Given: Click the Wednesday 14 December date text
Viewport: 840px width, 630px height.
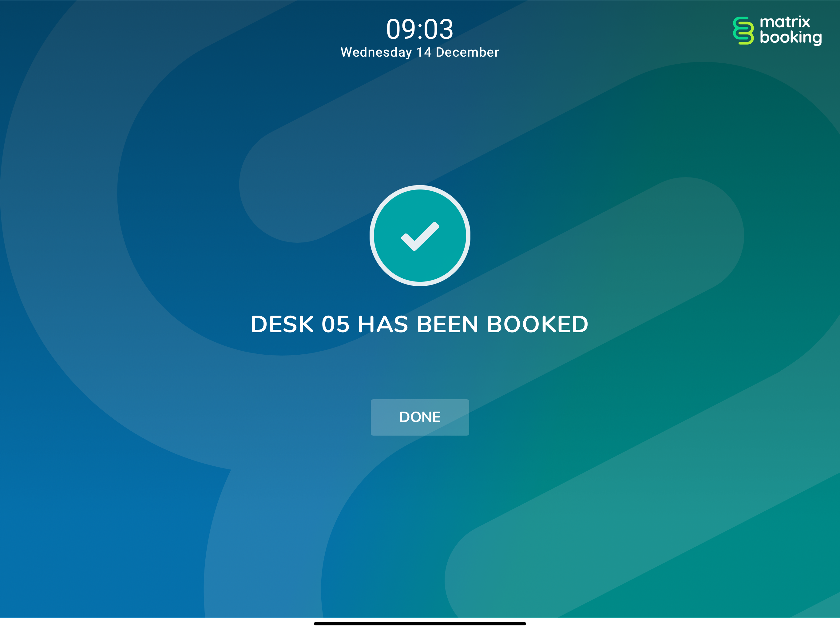Looking at the screenshot, I should 420,52.
